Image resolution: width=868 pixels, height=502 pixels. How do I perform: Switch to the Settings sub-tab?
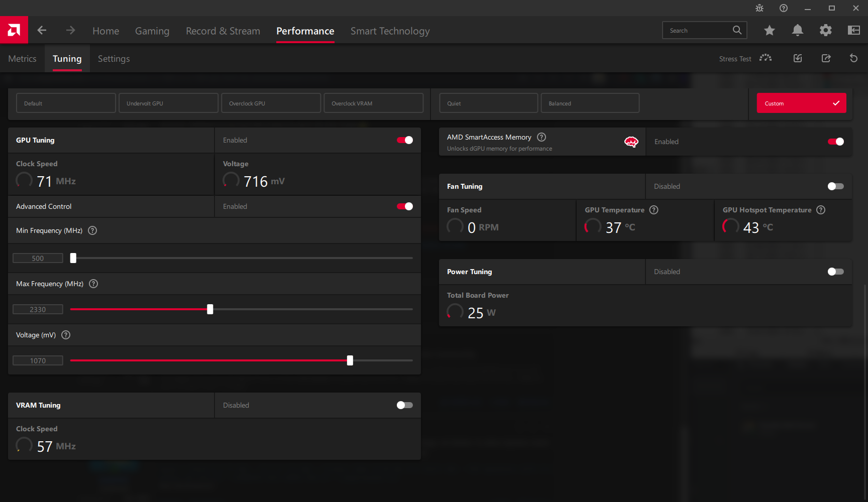point(114,59)
